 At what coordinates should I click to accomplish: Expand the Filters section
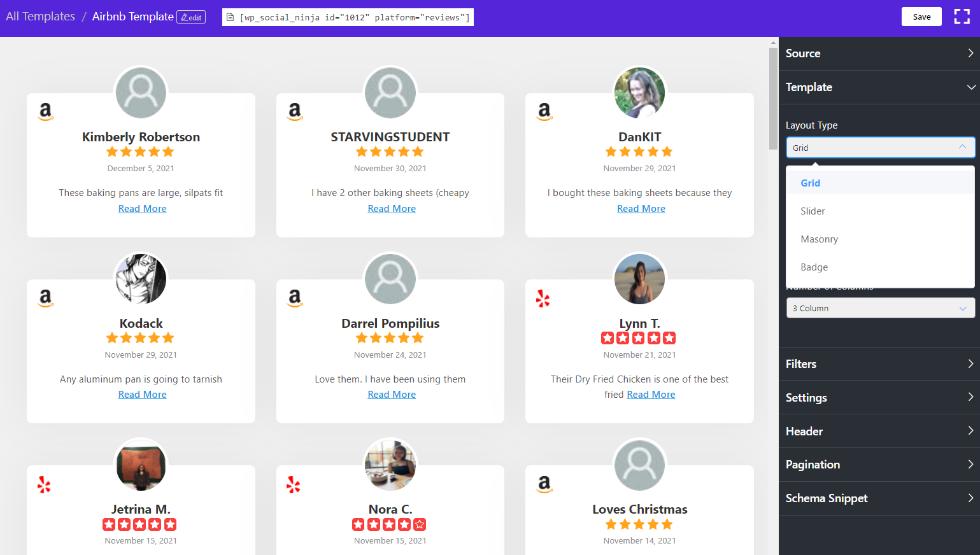tap(879, 364)
